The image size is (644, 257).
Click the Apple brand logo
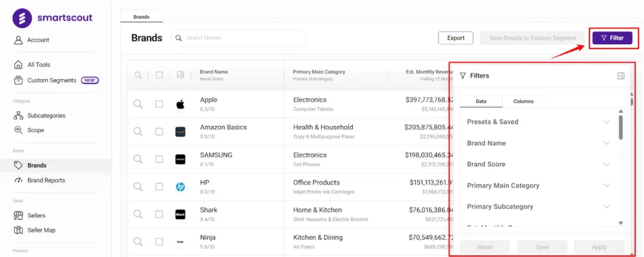tap(180, 105)
